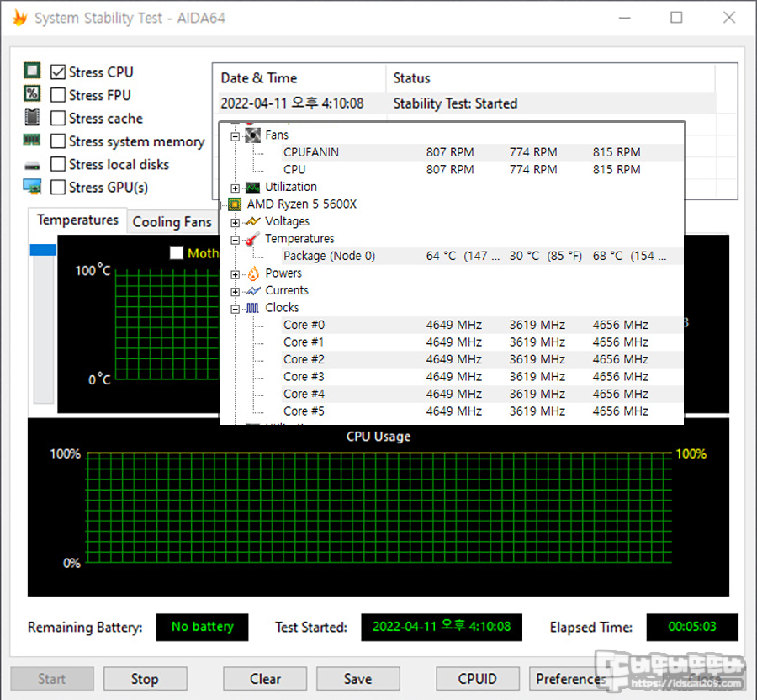The width and height of the screenshot is (757, 700).
Task: Click the Elapsed Time value 00:05:03
Action: coord(692,627)
